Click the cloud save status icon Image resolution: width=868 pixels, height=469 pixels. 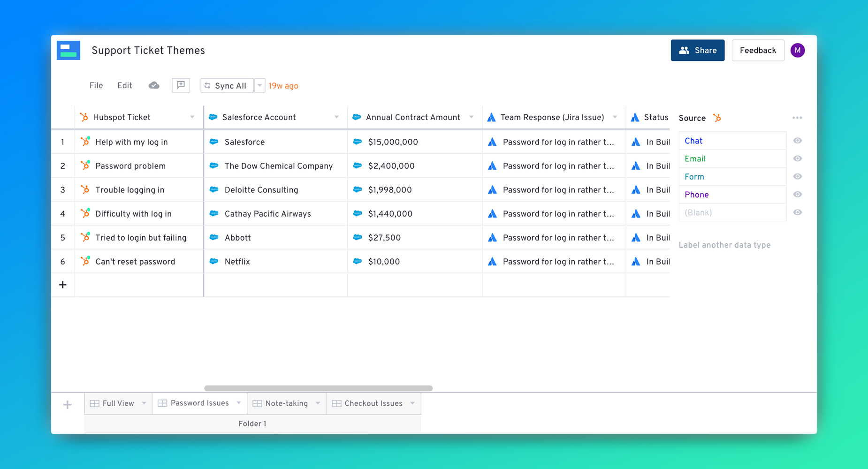pyautogui.click(x=154, y=85)
